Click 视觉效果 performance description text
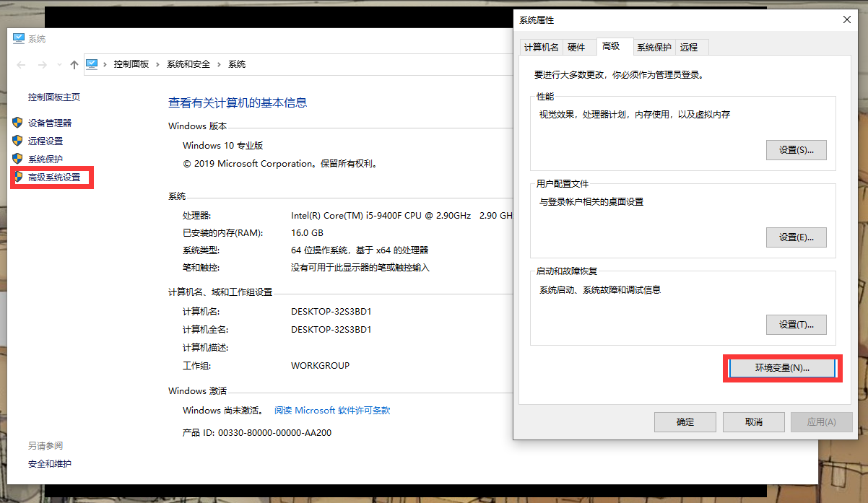The width and height of the screenshot is (868, 503). (x=635, y=115)
